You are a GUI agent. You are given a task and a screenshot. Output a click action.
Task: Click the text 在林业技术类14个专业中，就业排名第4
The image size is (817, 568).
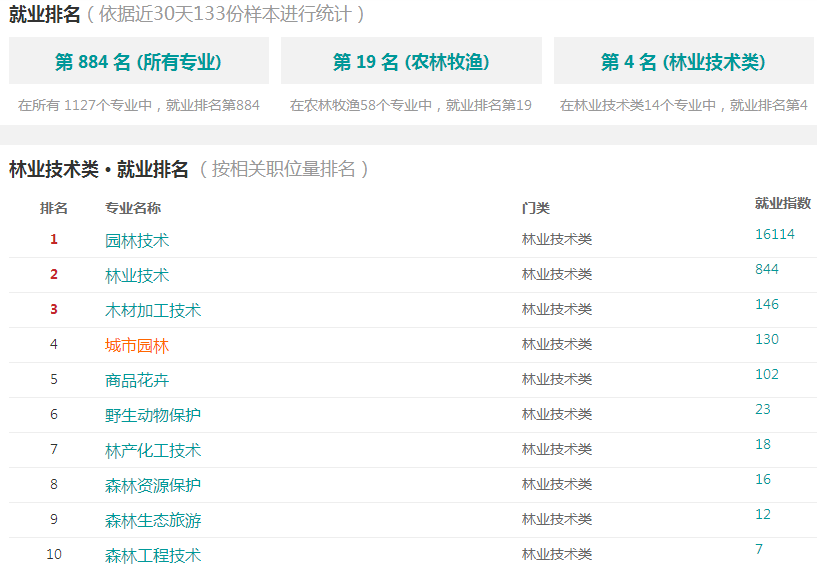pyautogui.click(x=684, y=105)
